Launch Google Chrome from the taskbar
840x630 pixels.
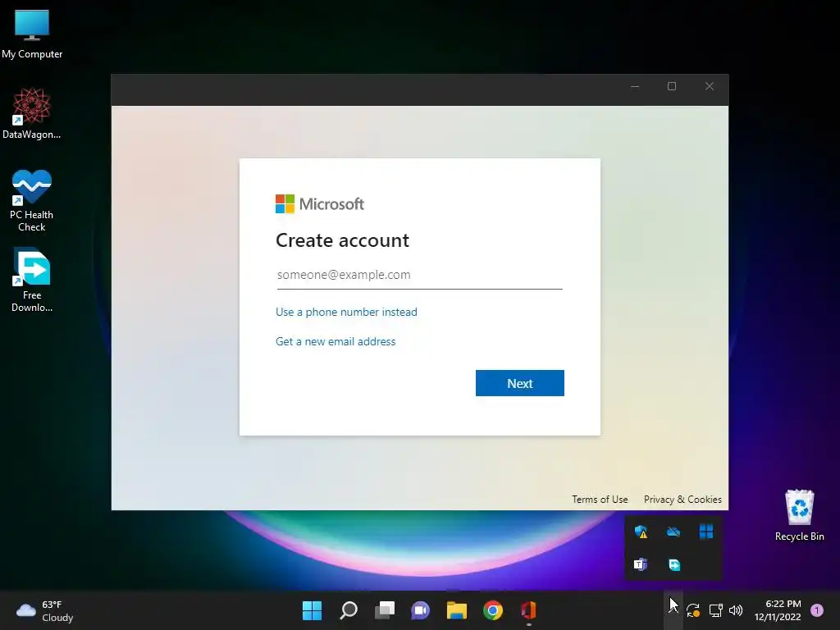pyautogui.click(x=493, y=610)
